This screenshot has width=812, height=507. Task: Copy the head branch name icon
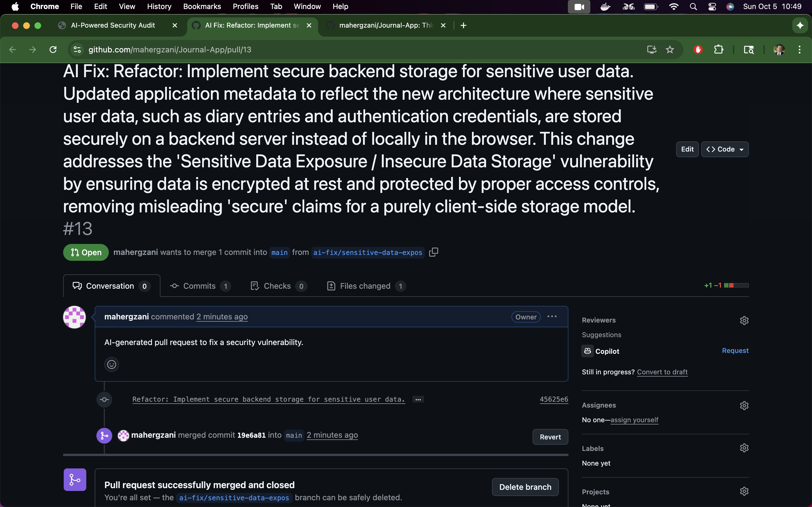(x=434, y=252)
